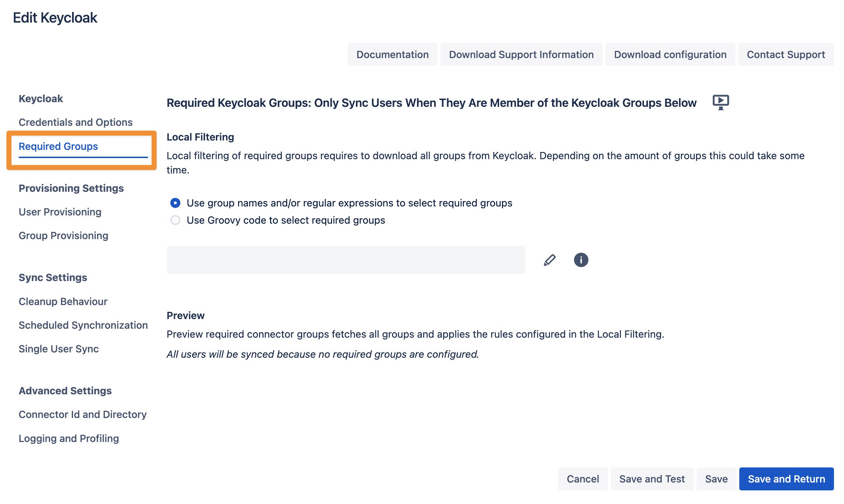Open the info icon next to field

(x=581, y=260)
